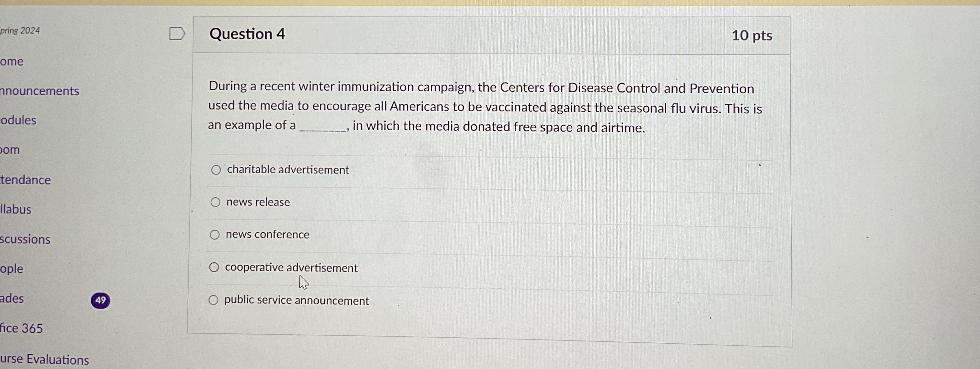980x369 pixels.
Task: Choose public service announcement as your answer
Action: 214,300
